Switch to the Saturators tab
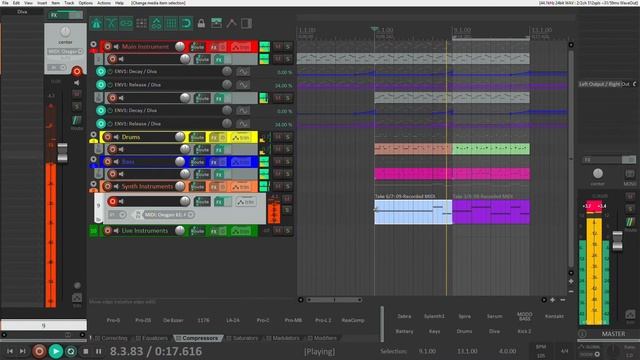Viewport: 640px width, 360px height. [x=242, y=338]
